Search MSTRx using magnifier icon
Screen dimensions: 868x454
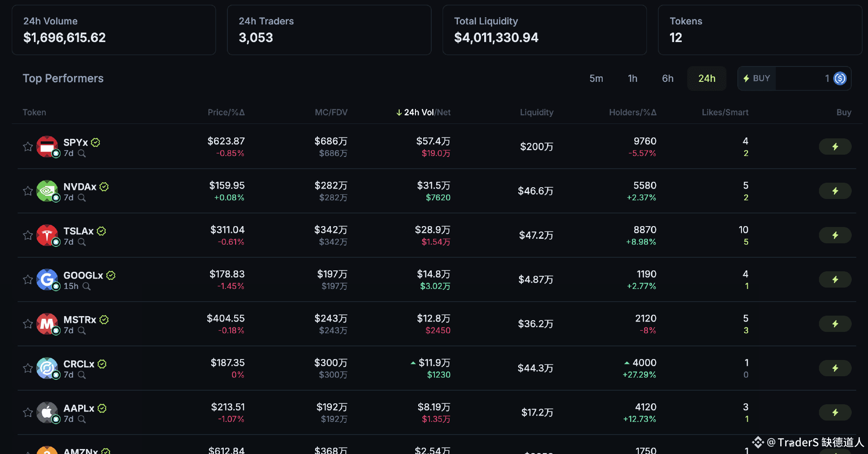(82, 331)
